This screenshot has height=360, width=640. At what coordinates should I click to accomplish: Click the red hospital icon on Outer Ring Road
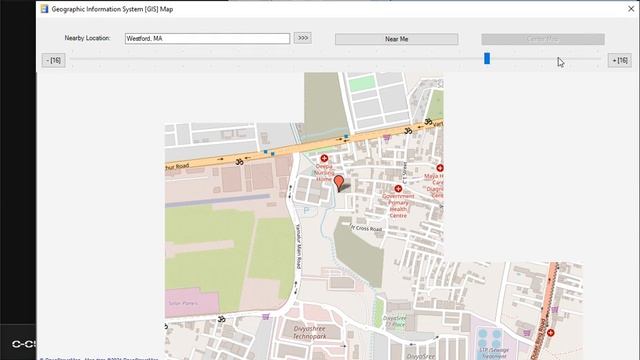point(551,333)
